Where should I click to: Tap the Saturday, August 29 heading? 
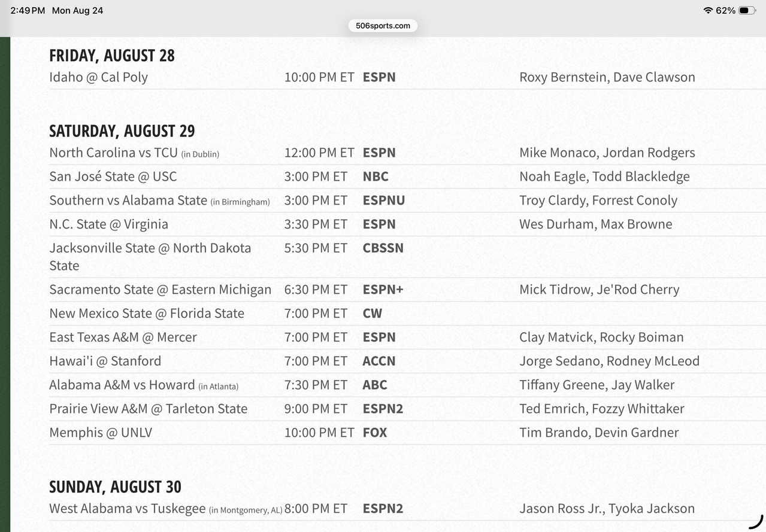122,131
